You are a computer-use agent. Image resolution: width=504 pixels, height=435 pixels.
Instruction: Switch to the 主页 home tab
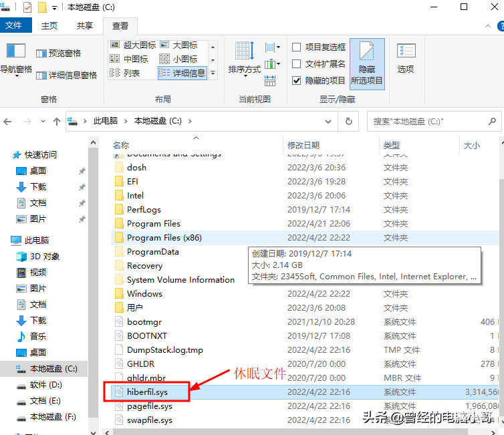click(49, 25)
